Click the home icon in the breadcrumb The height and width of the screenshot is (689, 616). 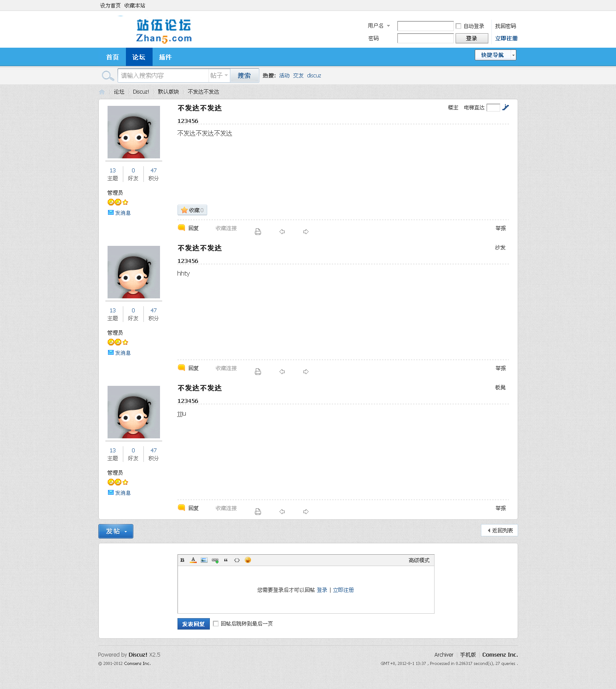(x=102, y=92)
